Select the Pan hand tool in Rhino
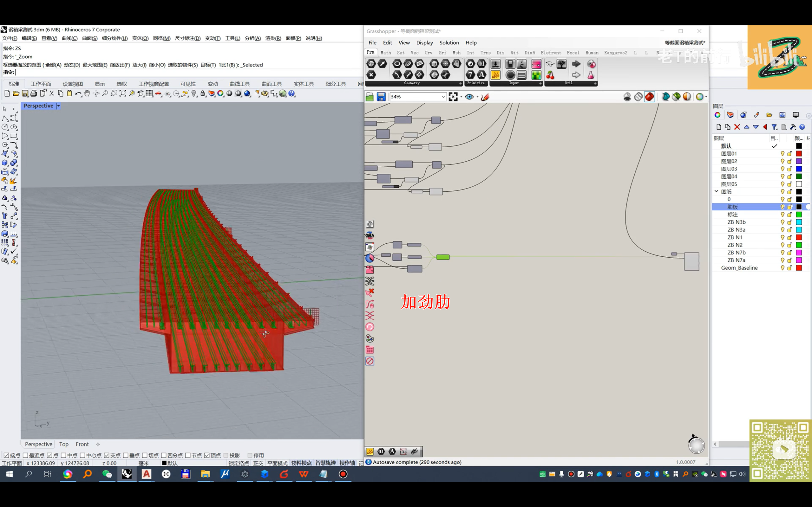Screen dimensions: 812x507 [87, 93]
